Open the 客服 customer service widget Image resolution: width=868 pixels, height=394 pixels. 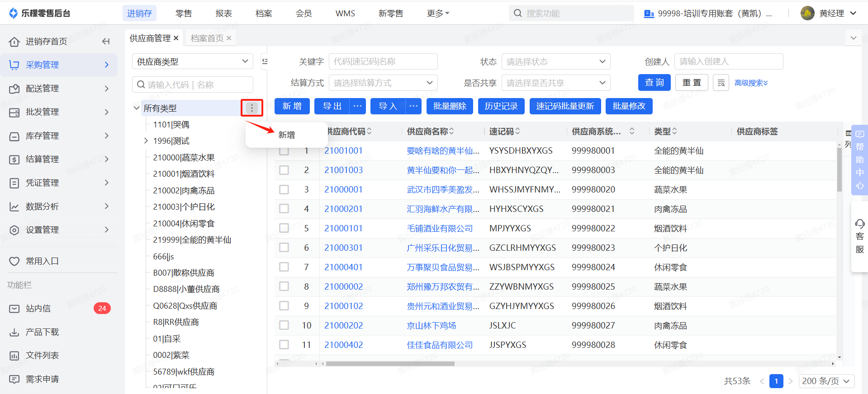click(859, 236)
